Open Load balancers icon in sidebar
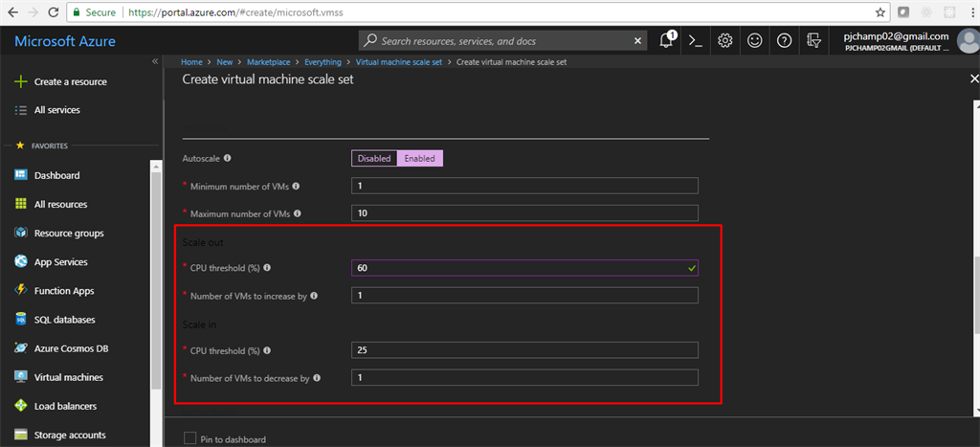 point(21,406)
